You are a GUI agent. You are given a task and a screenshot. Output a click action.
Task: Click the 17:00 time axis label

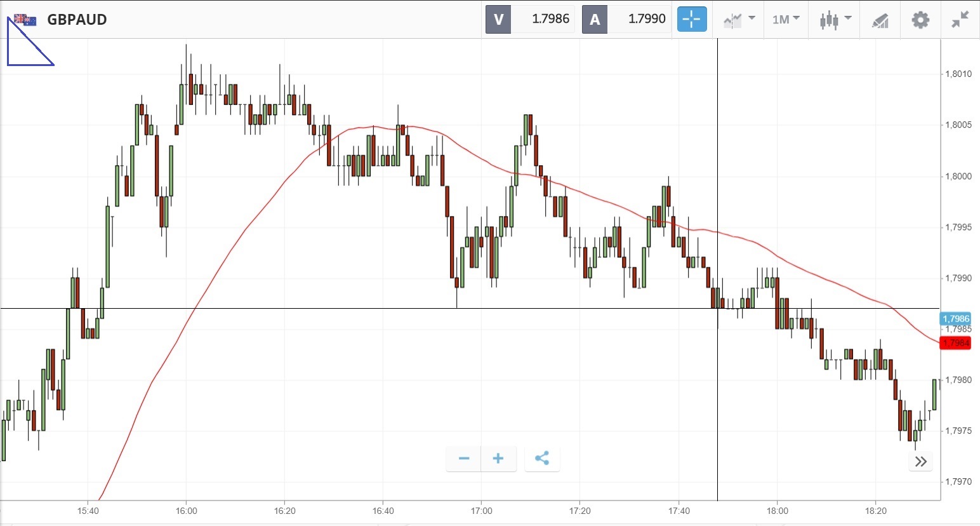pyautogui.click(x=482, y=511)
